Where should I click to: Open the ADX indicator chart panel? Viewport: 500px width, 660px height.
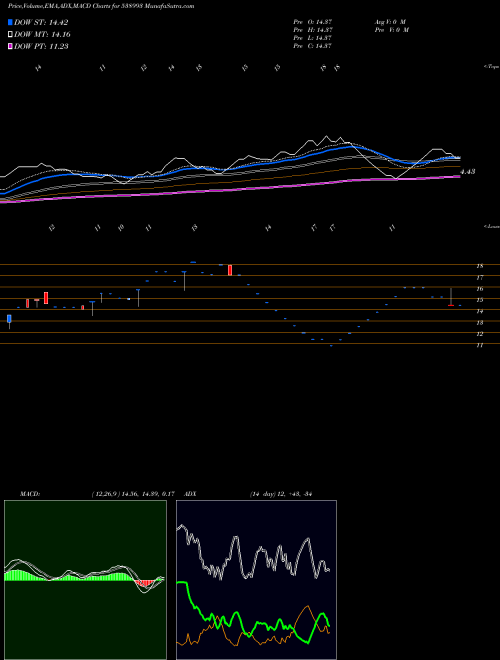[x=256, y=580]
